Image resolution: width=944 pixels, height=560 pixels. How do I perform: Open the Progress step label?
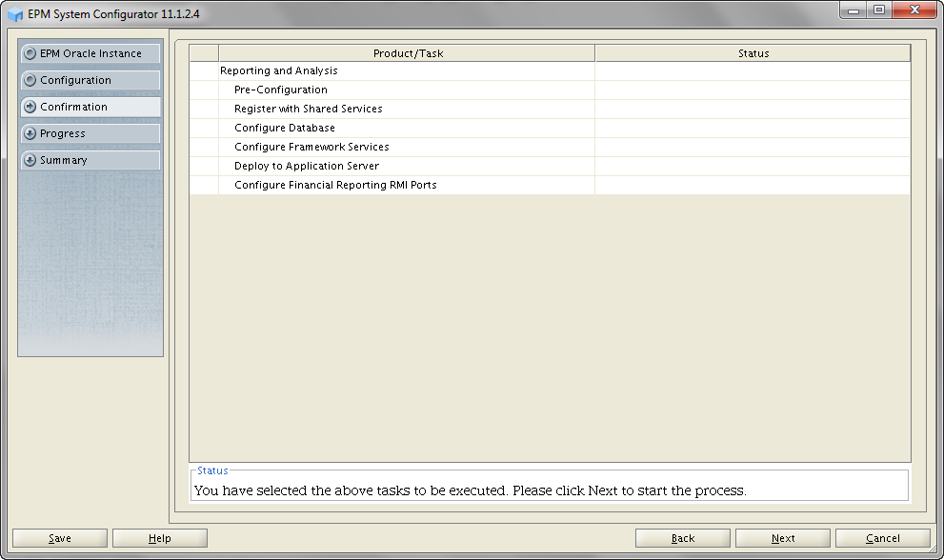63,133
